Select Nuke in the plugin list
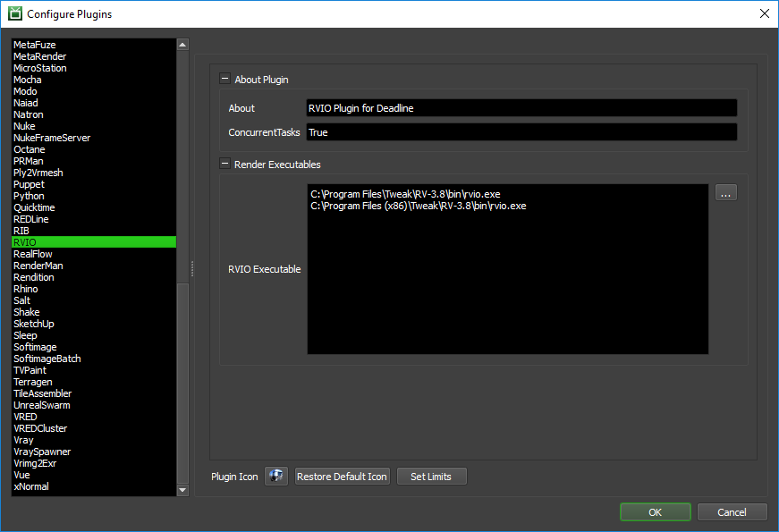The image size is (779, 532). 24,126
